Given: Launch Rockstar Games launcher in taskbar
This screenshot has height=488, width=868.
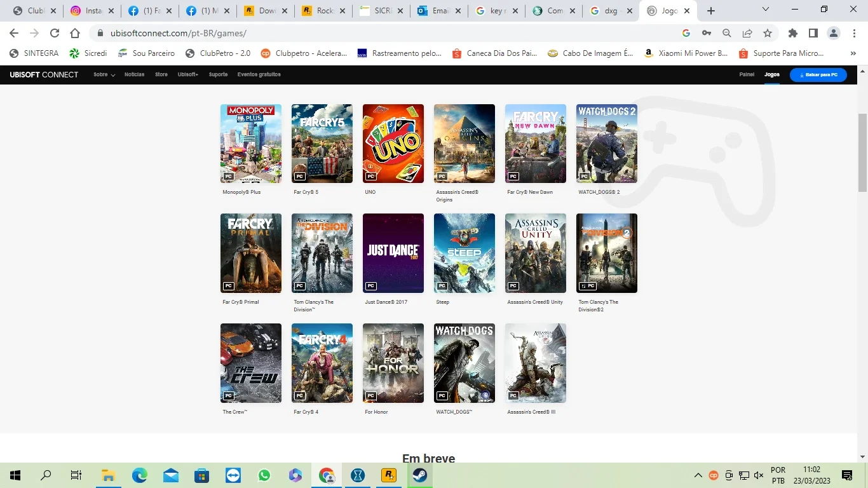Looking at the screenshot, I should pos(389,475).
